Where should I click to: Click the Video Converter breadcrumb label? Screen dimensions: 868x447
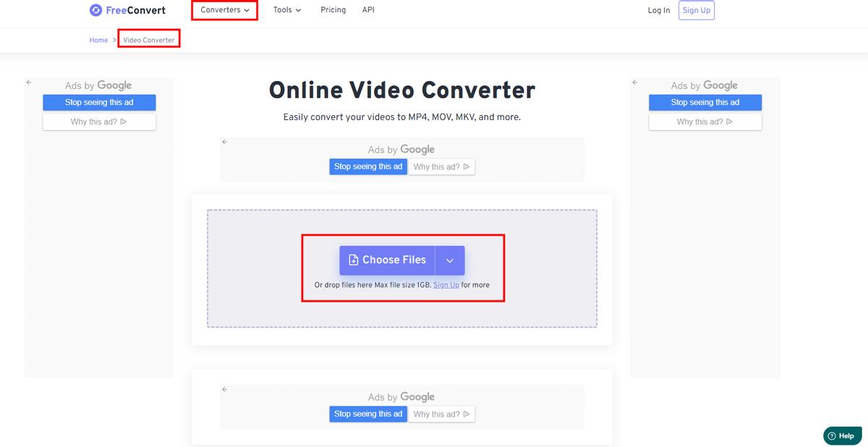pyautogui.click(x=148, y=40)
